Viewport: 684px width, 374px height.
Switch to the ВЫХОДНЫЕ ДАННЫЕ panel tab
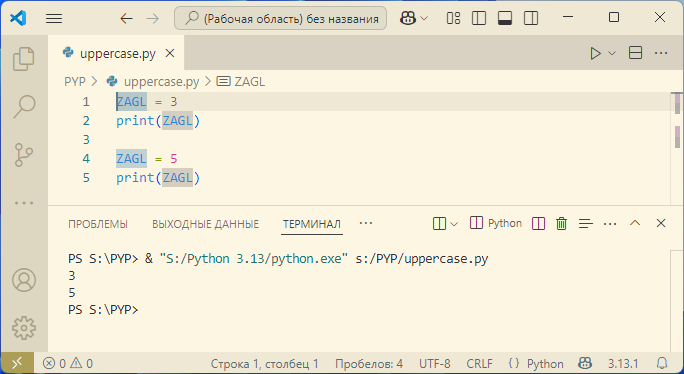(205, 224)
